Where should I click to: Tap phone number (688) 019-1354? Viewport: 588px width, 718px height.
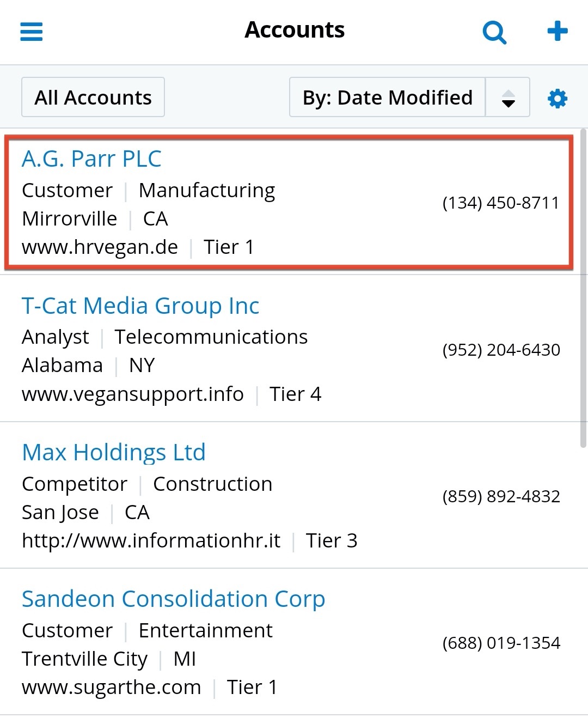coord(501,643)
